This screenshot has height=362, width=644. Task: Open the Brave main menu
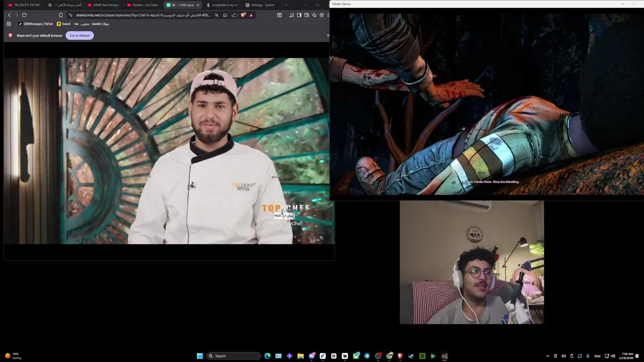point(328,15)
